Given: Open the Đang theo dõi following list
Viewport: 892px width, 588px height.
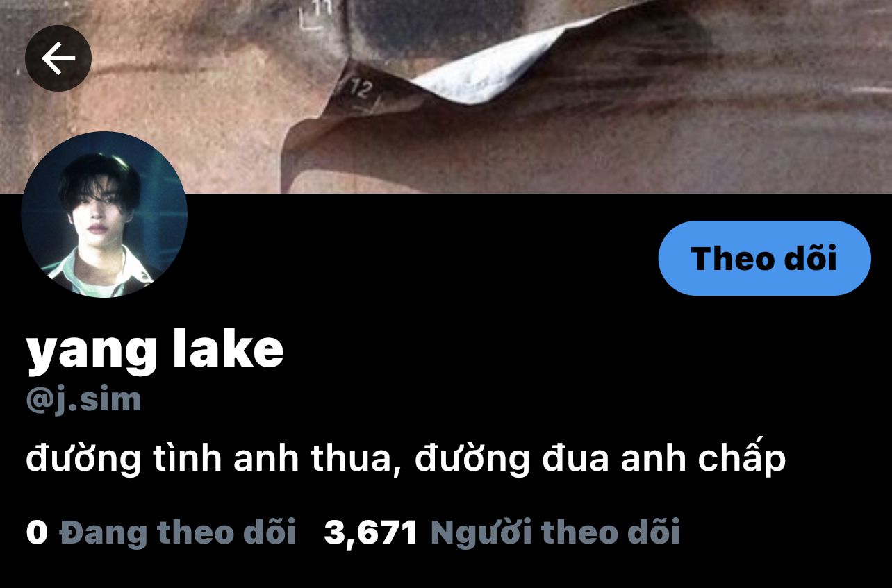Looking at the screenshot, I should pyautogui.click(x=178, y=532).
